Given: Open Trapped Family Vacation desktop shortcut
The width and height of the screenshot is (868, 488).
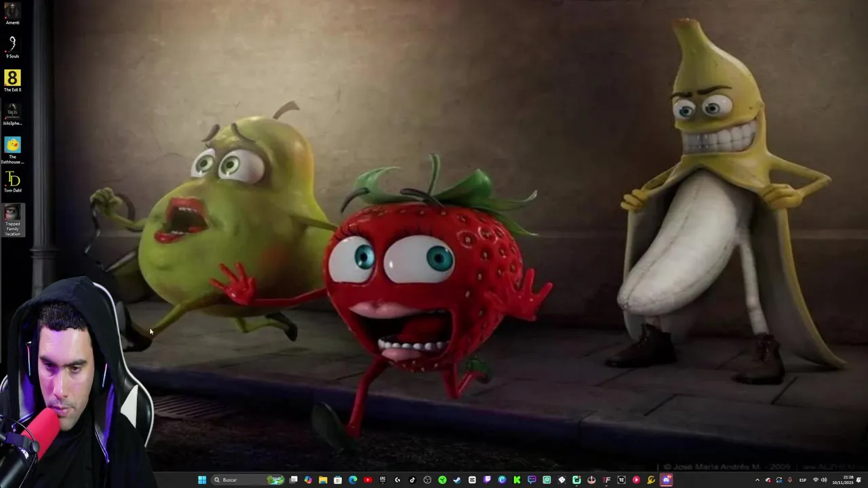Looking at the screenshot, I should [x=12, y=220].
